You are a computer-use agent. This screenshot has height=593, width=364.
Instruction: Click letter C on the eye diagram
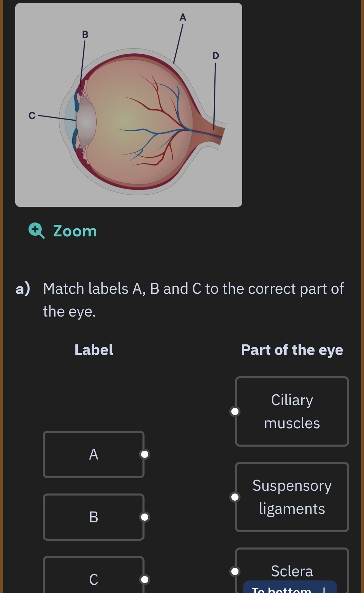[x=32, y=115]
